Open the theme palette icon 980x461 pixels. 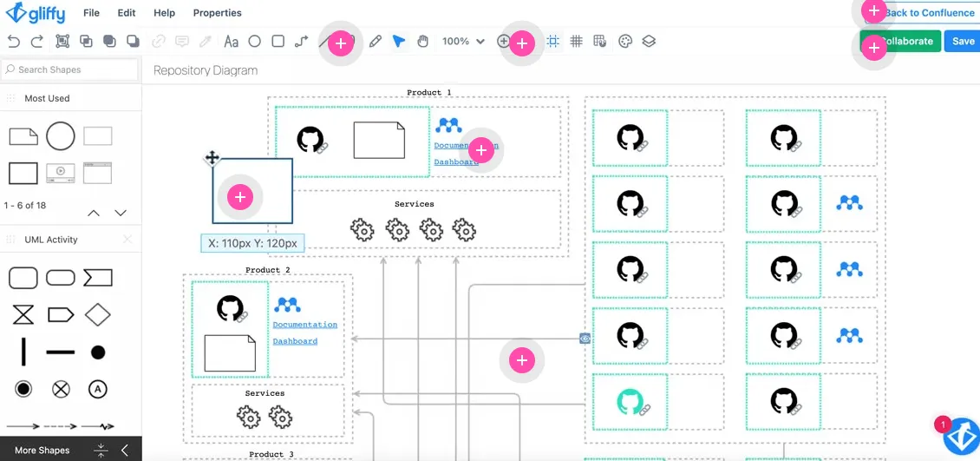pos(625,42)
